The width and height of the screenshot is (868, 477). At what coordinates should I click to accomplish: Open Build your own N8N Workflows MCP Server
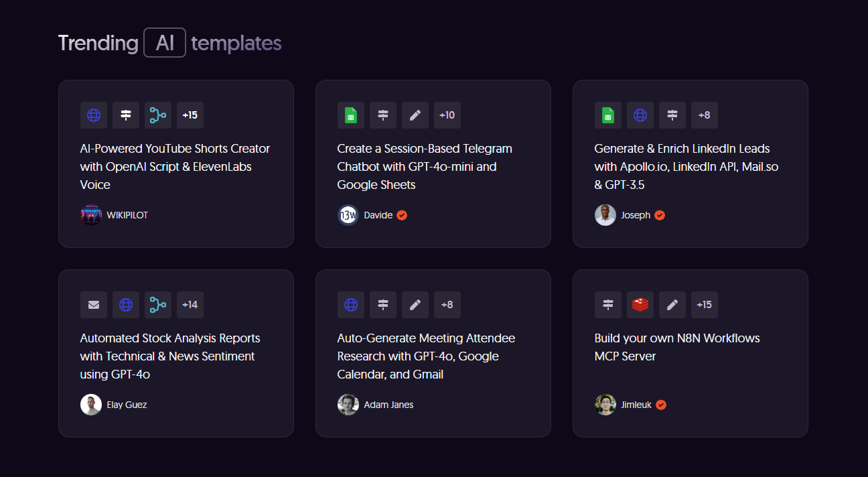677,347
